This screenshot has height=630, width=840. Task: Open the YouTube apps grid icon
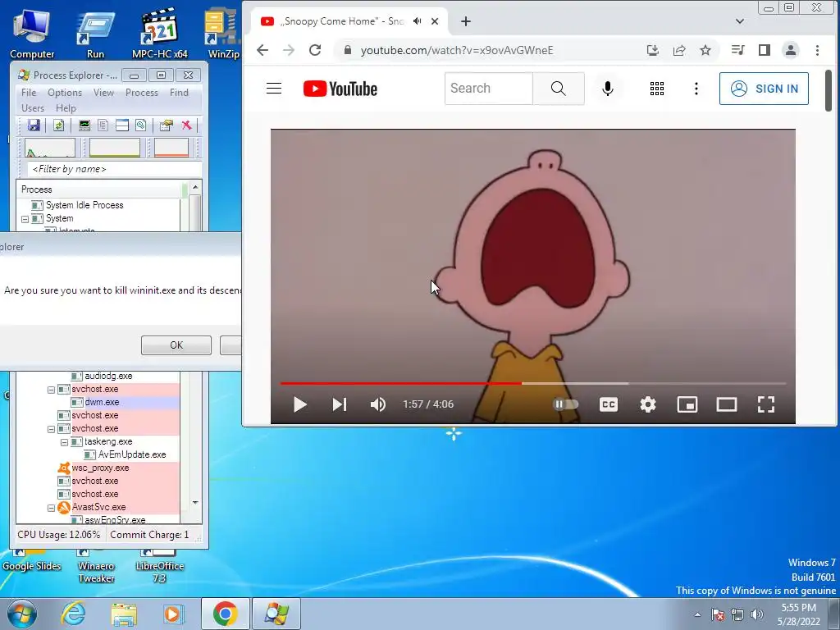point(657,89)
